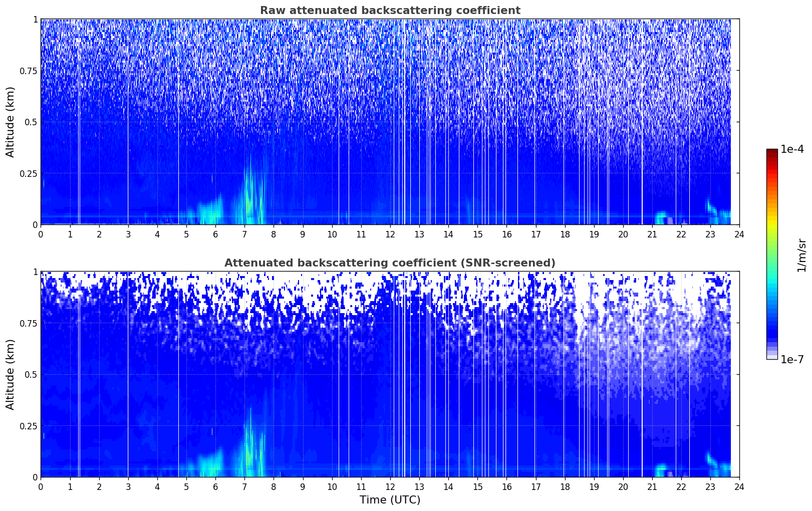Click time tick '24' under the raw plot
Image resolution: width=812 pixels, height=511 pixels.
739,234
